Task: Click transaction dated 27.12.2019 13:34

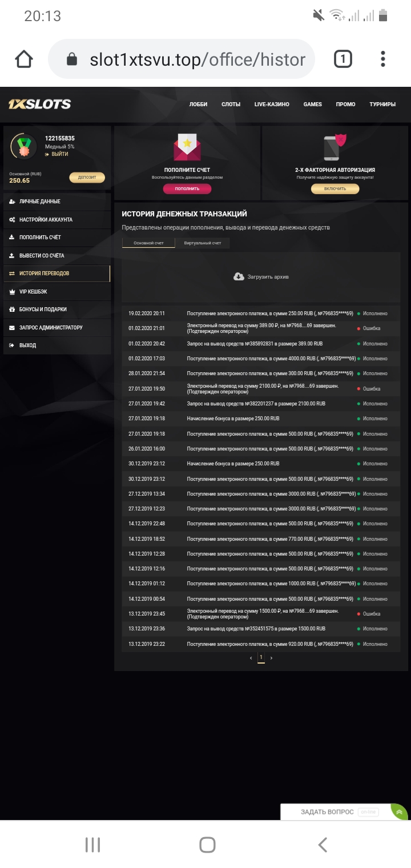Action: [x=261, y=494]
